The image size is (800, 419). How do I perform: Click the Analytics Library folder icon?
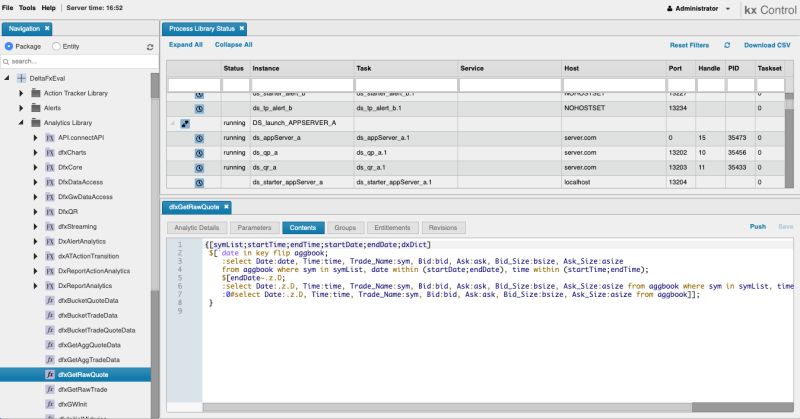pyautogui.click(x=36, y=123)
